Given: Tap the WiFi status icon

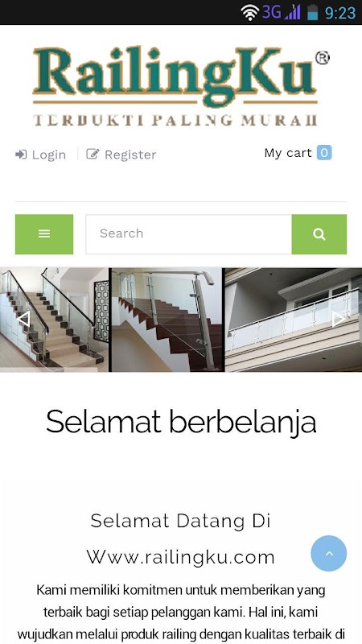Looking at the screenshot, I should pos(249,12).
